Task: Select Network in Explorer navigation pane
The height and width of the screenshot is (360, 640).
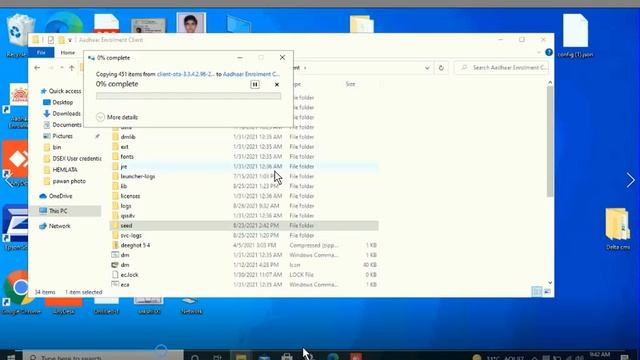Action: pyautogui.click(x=55, y=226)
